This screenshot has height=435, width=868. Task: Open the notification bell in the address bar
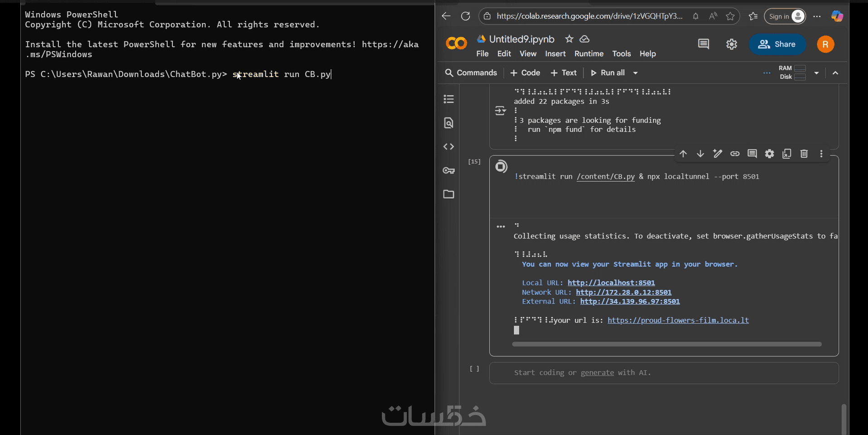tap(695, 16)
